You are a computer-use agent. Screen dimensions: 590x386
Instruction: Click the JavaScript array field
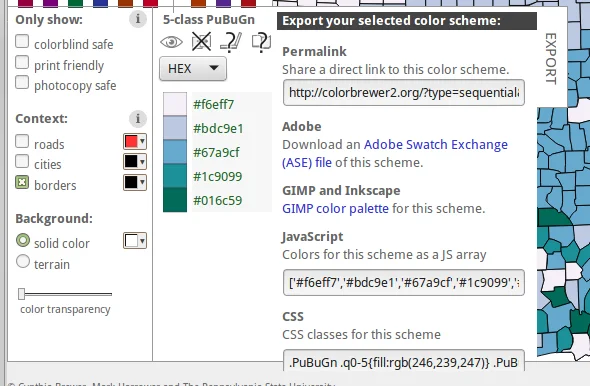(x=404, y=283)
